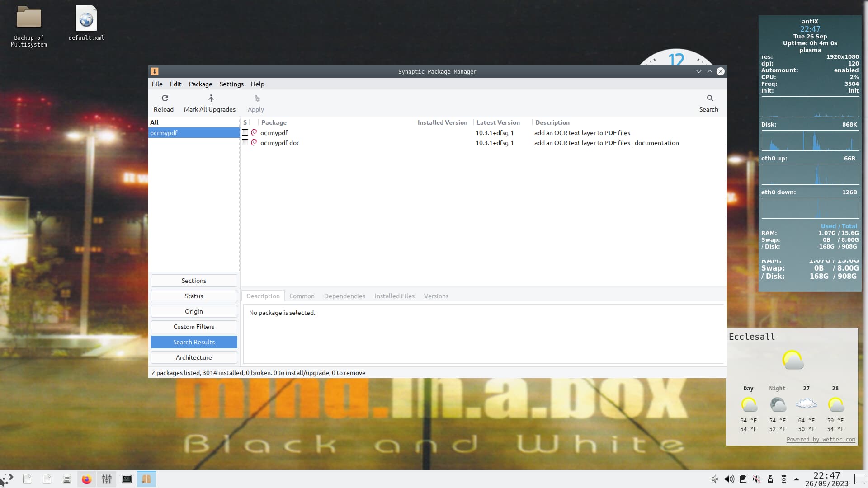The height and width of the screenshot is (488, 868).
Task: Select the ocrmypdf package name
Action: (274, 133)
